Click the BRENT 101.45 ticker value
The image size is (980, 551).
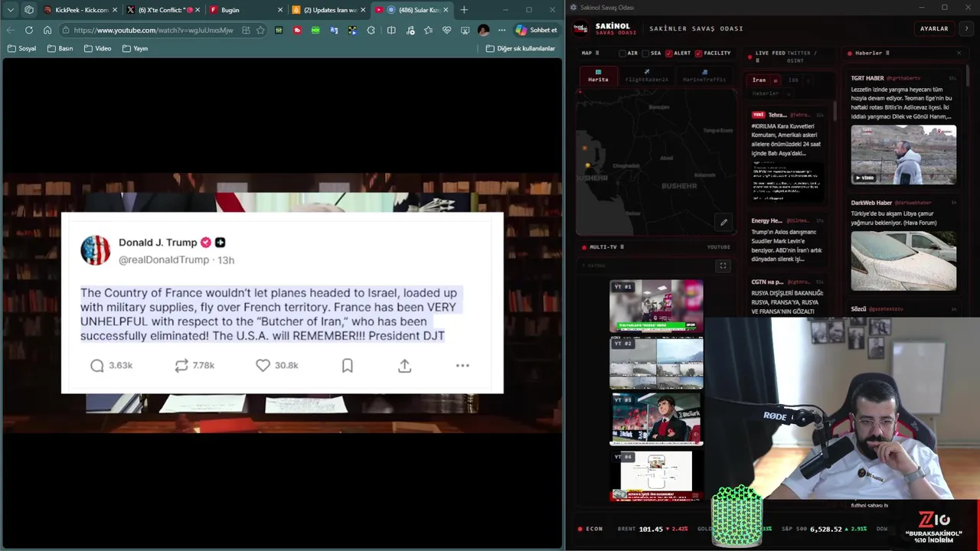651,529
